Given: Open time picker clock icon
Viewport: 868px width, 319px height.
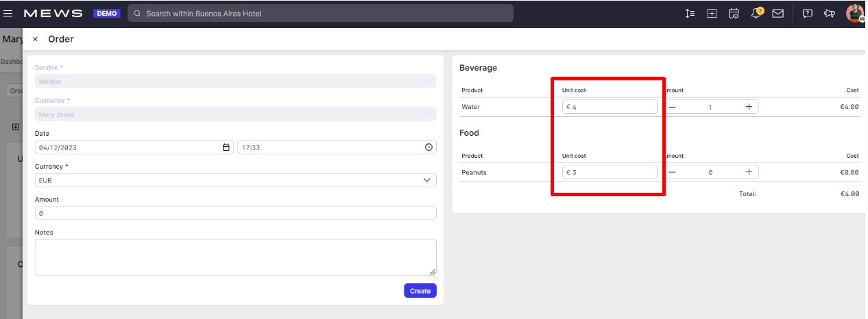Looking at the screenshot, I should (x=429, y=147).
